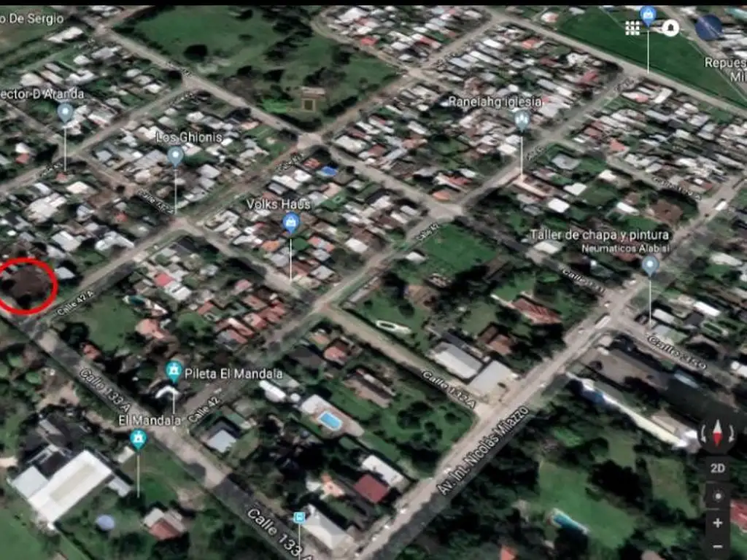Click the round notification bell icon
747x560 pixels.
tap(670, 28)
